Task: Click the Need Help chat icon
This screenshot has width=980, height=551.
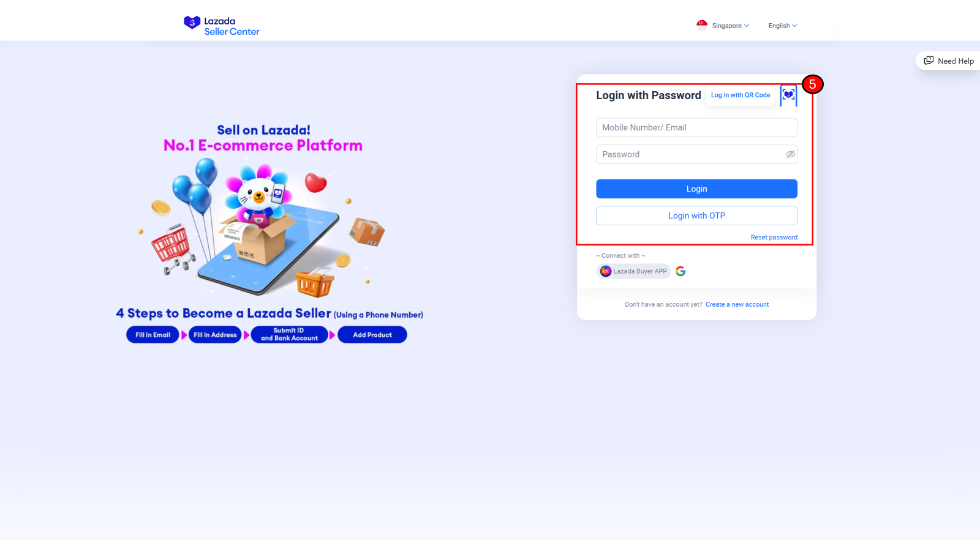Action: [929, 61]
